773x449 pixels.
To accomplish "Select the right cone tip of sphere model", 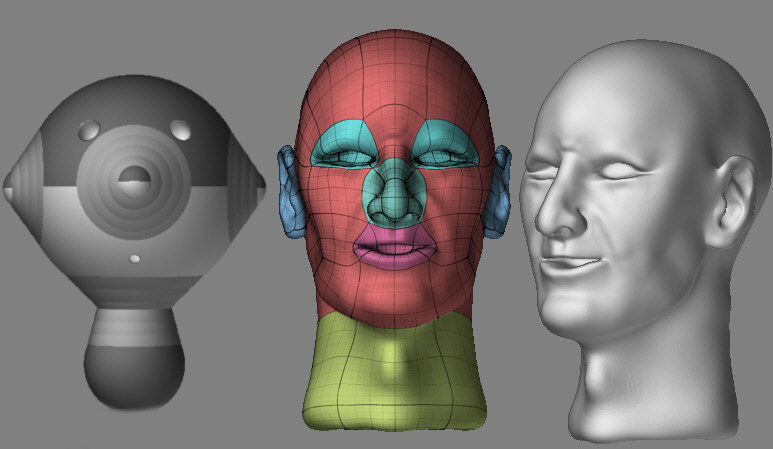I will pyautogui.click(x=260, y=184).
